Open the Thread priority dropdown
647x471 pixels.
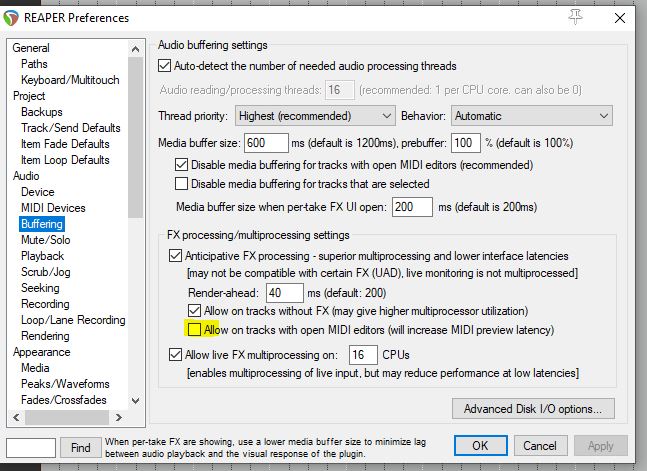(x=315, y=116)
